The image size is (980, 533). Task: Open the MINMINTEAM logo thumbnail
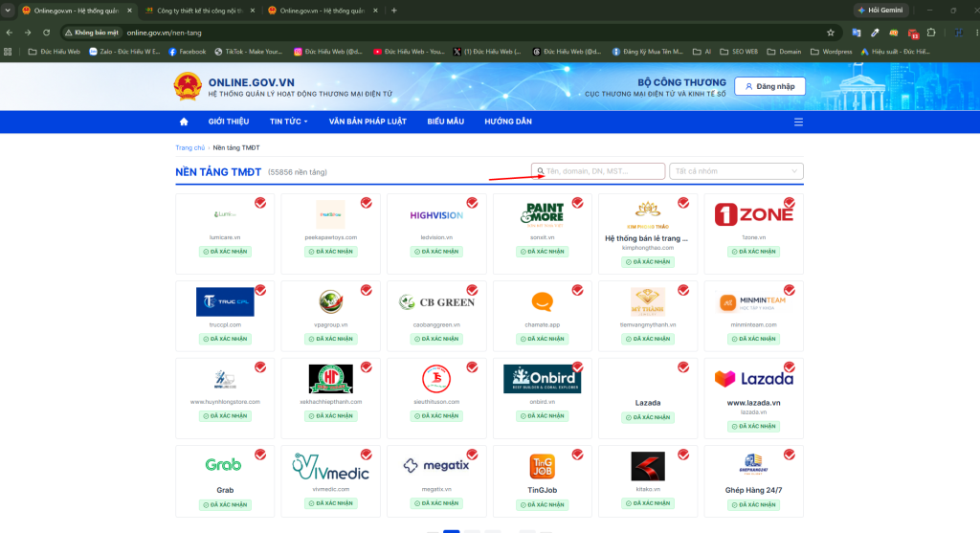[x=754, y=302]
